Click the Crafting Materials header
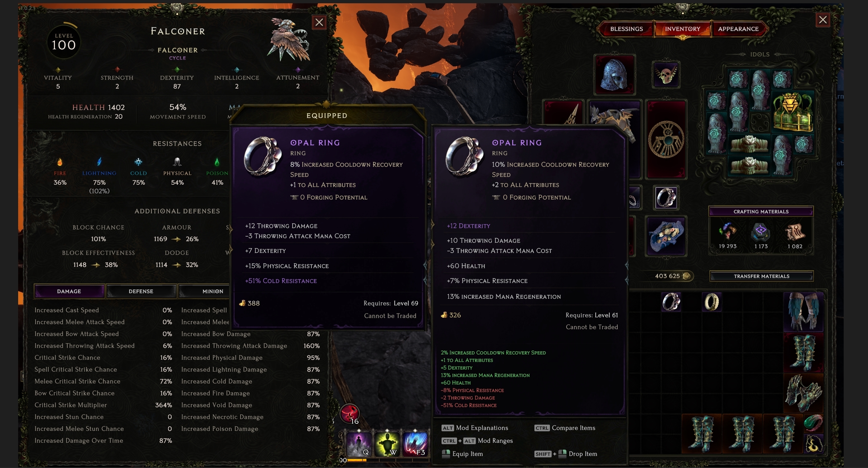The width and height of the screenshot is (868, 468). click(x=761, y=211)
